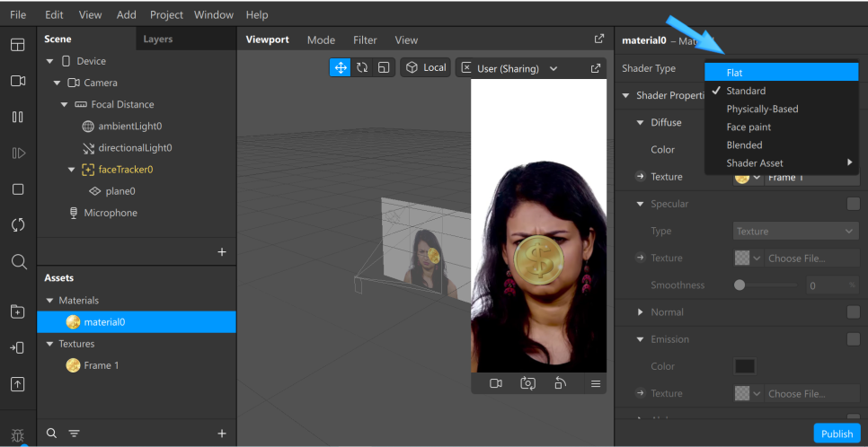Open Viewport Mode menu
This screenshot has width=868, height=447.
click(321, 39)
